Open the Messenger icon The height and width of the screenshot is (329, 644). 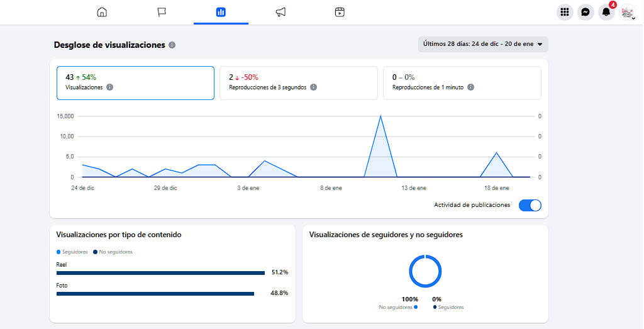[586, 12]
